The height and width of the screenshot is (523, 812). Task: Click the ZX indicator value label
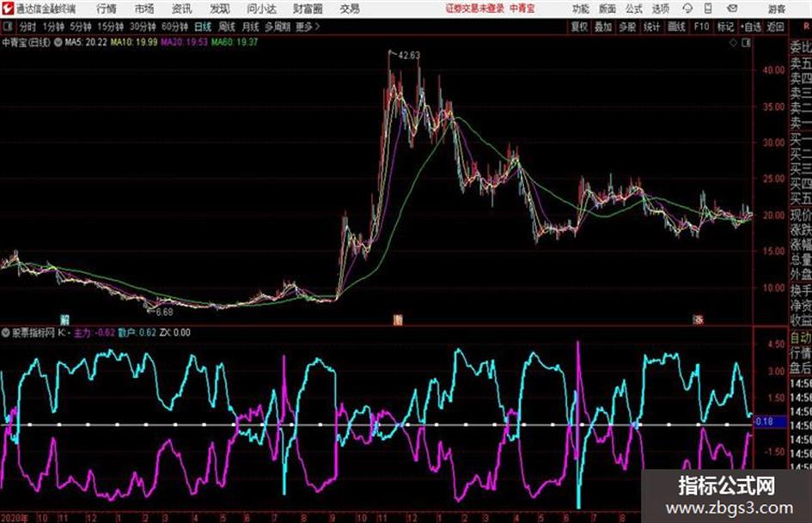175,333
